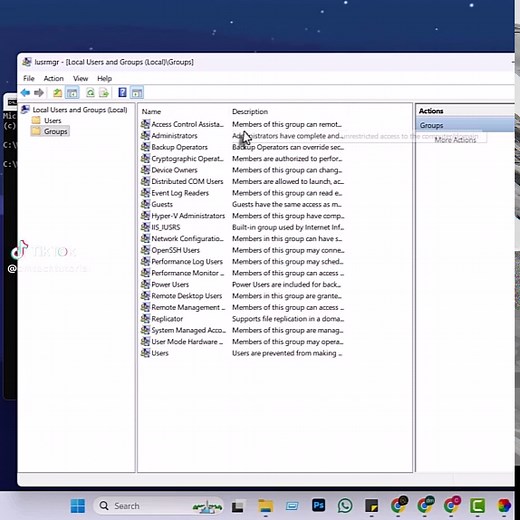Open Sticky Notes from the taskbar
This screenshot has height=520, width=520.
[x=371, y=506]
